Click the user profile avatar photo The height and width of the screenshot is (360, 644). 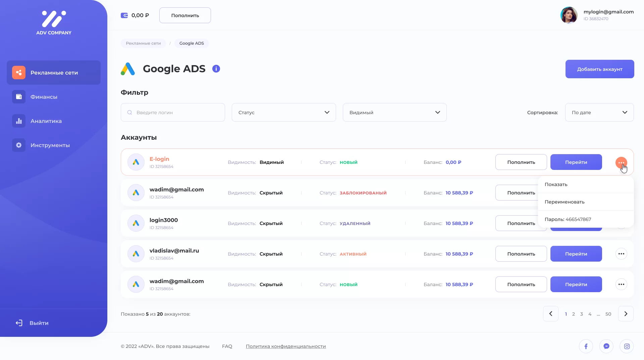coord(569,15)
